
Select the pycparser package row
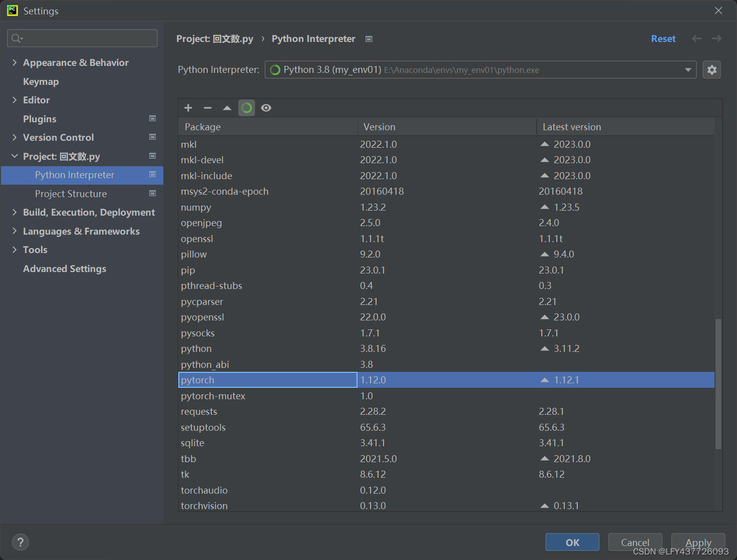point(446,301)
